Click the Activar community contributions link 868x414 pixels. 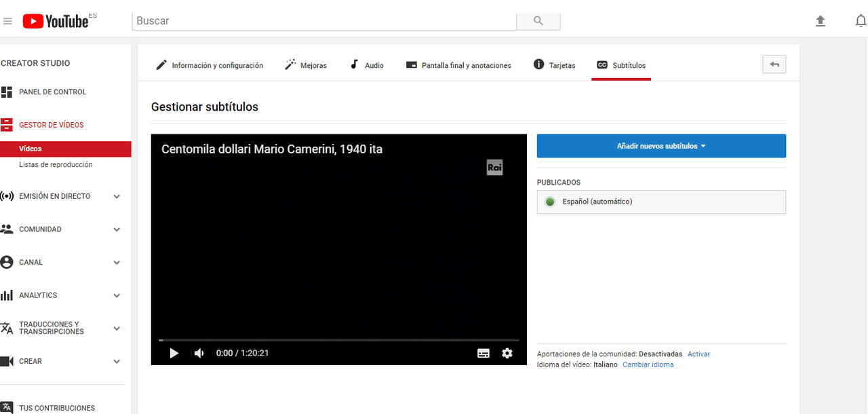click(698, 354)
